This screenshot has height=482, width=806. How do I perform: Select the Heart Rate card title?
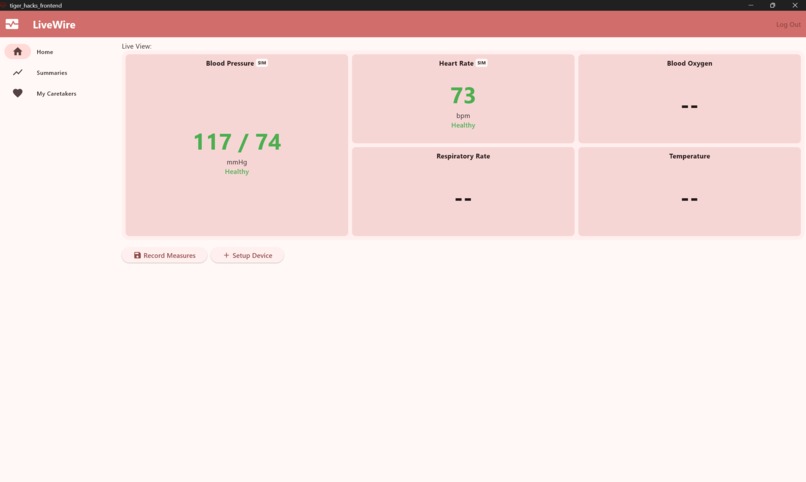pos(456,63)
